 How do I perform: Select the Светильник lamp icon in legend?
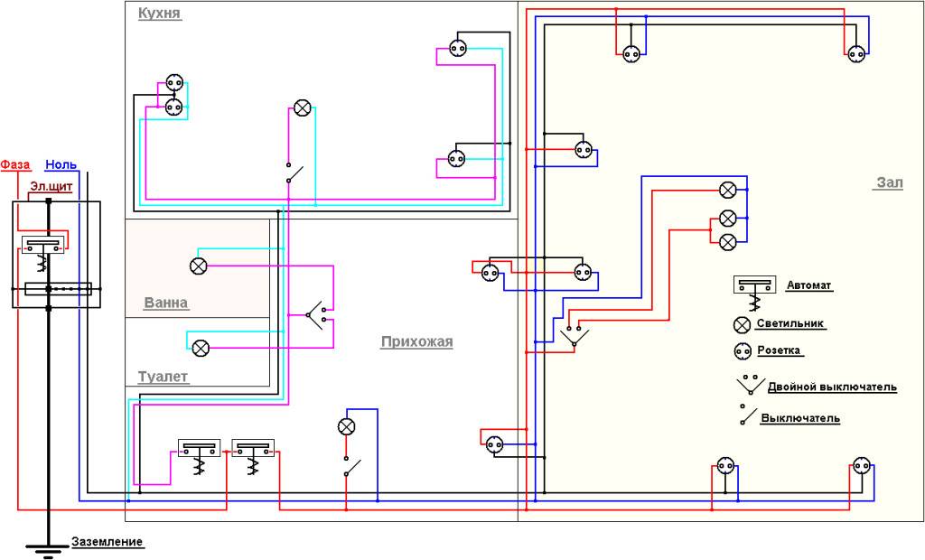coord(742,324)
